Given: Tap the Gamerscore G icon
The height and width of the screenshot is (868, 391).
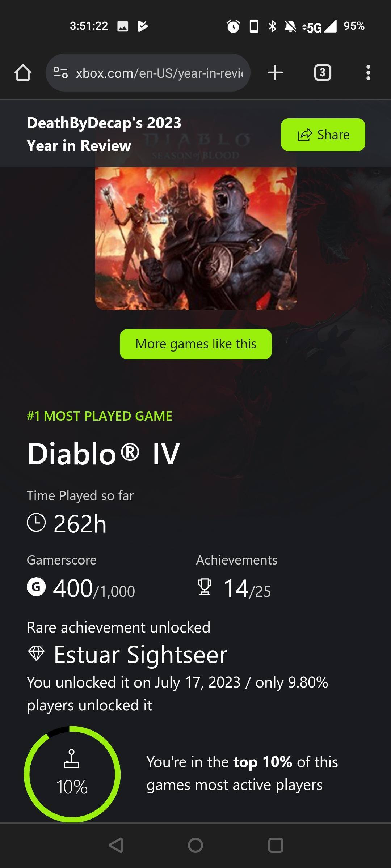Looking at the screenshot, I should (x=36, y=587).
